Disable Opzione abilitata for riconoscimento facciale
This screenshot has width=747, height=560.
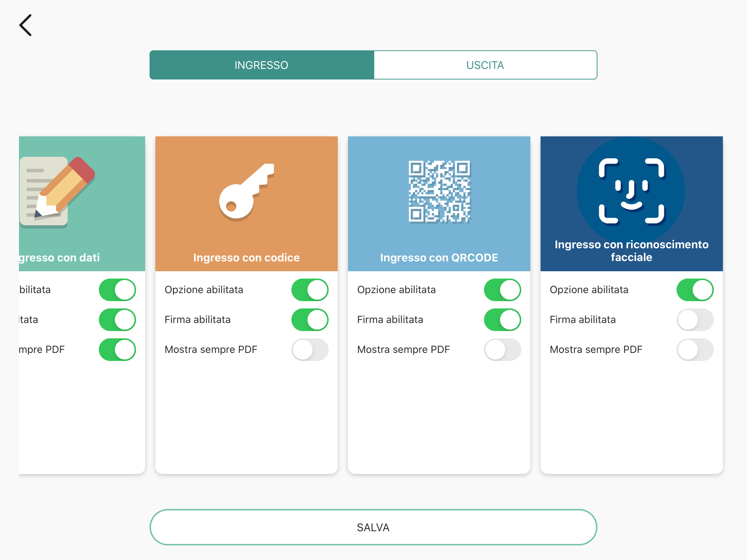695,290
